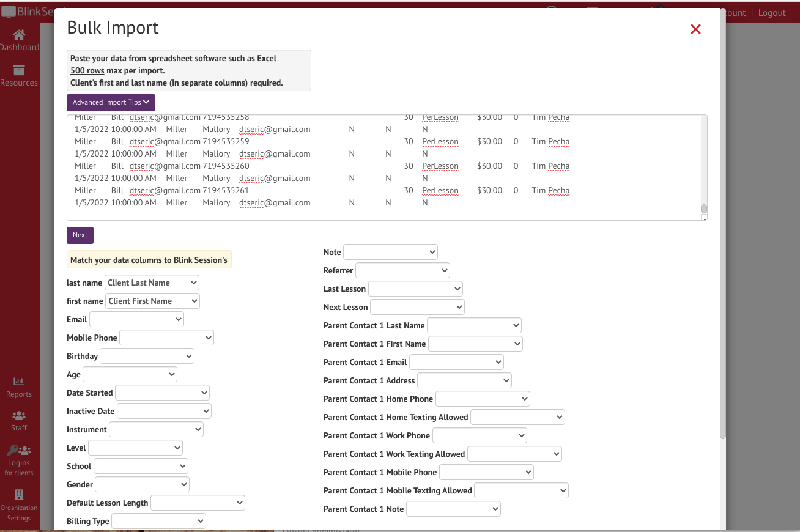
Task: Click the Logout link
Action: [x=772, y=13]
